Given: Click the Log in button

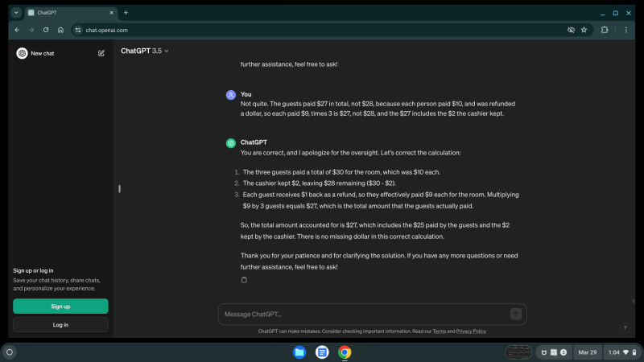Looking at the screenshot, I should pos(60,325).
